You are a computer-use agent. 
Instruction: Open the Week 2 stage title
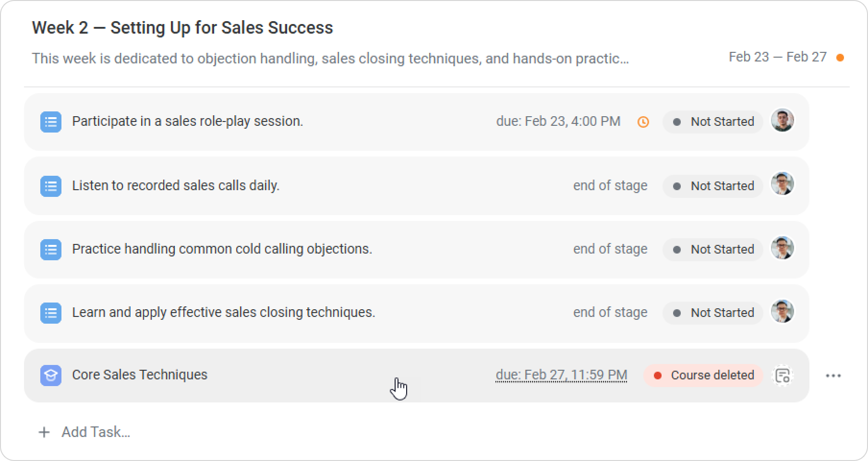pos(182,28)
